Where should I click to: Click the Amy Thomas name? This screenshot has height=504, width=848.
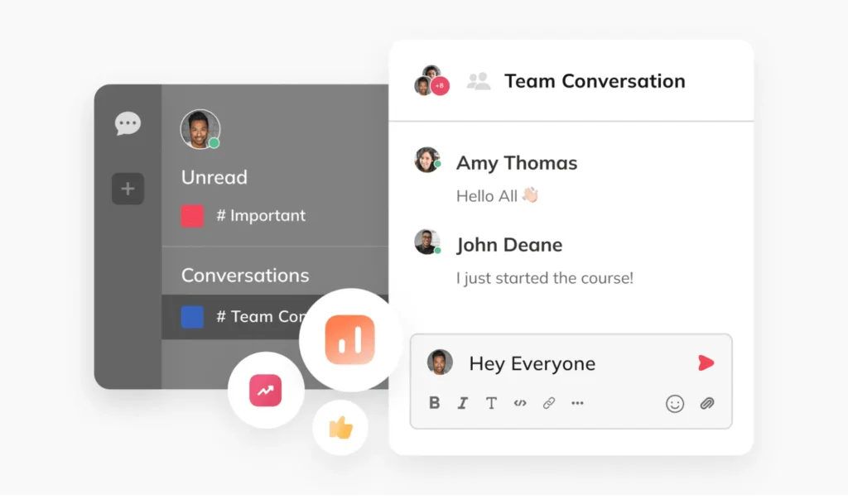517,162
